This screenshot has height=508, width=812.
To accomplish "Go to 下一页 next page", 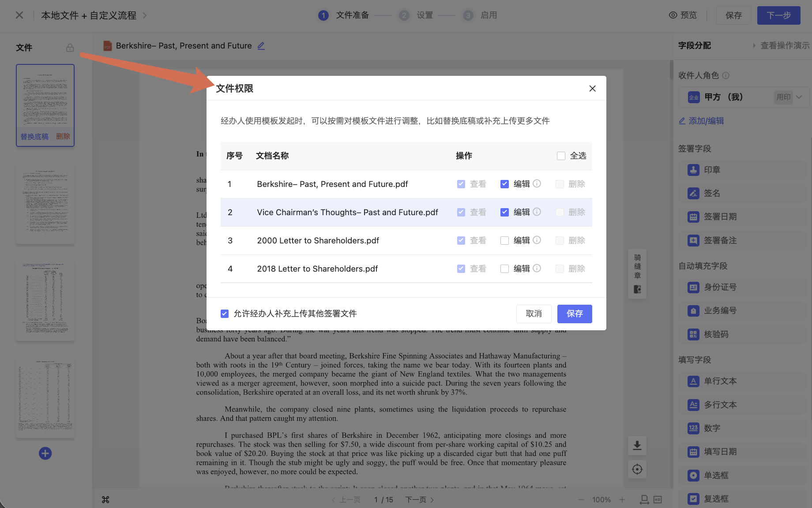I will pos(420,500).
